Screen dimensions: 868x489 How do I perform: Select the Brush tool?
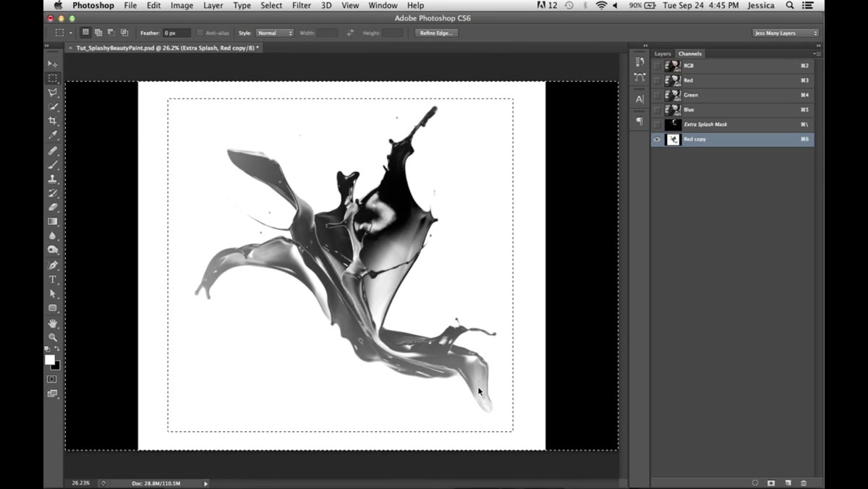coord(53,165)
